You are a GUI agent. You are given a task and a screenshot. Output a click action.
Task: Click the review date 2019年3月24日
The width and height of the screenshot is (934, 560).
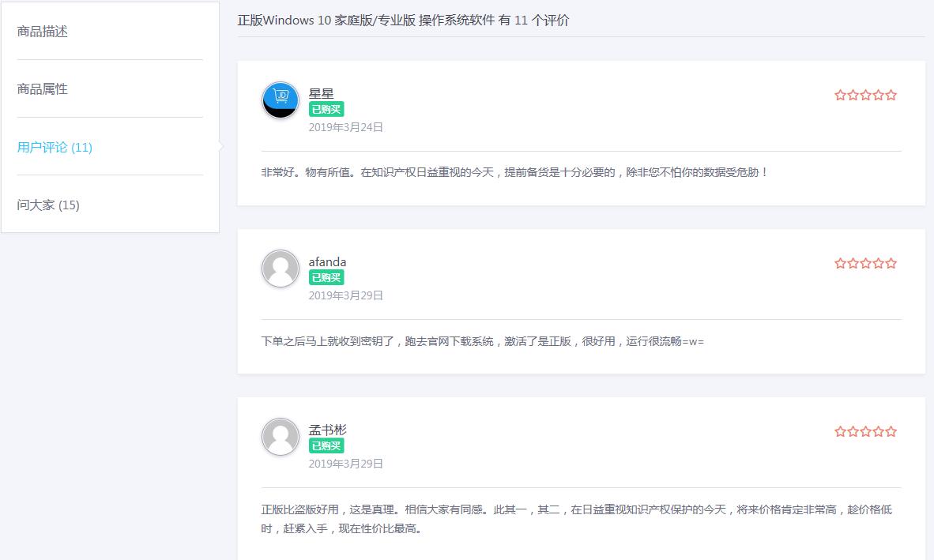coord(345,127)
